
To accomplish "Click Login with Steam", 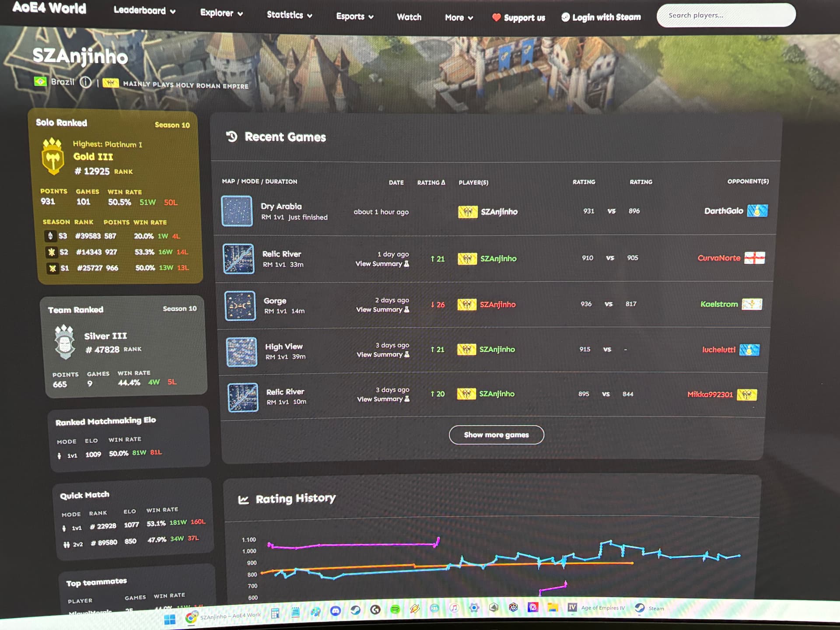I will click(x=601, y=17).
